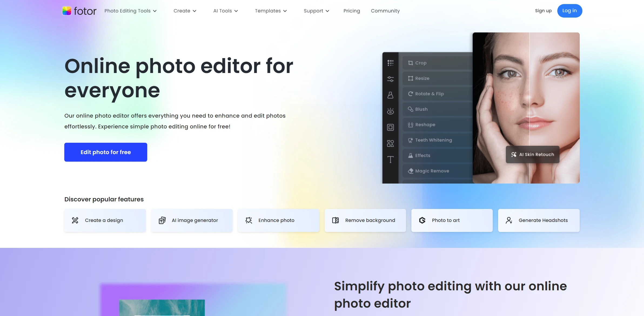Expand the Photo Editing Tools dropdown
Screen dimensions: 644x316
[130, 11]
